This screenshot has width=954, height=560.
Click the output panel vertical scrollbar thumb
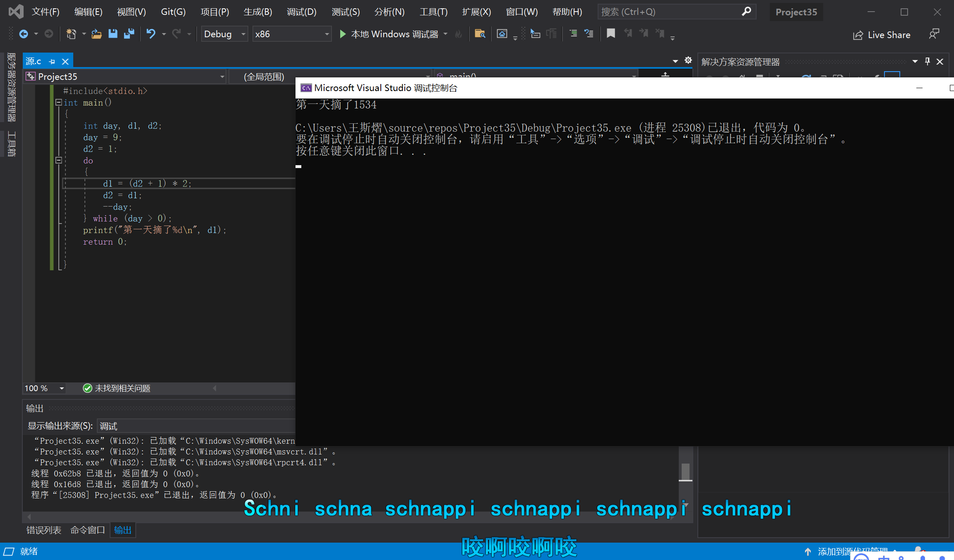pyautogui.click(x=685, y=471)
